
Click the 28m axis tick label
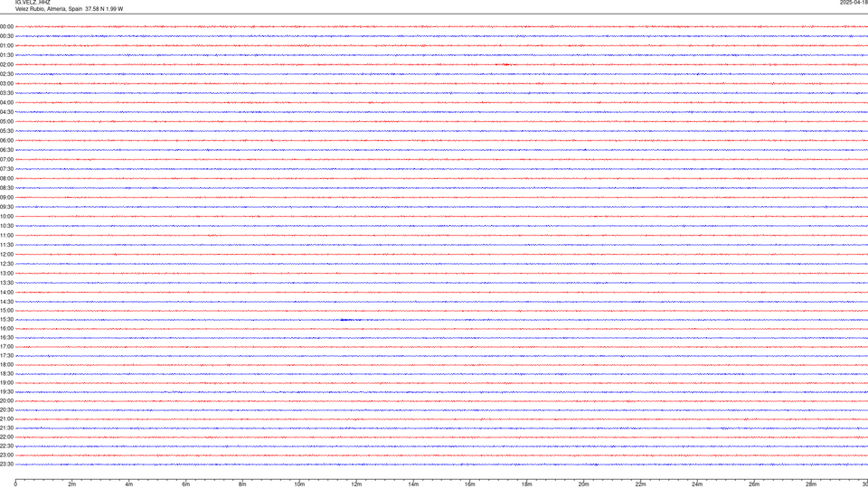click(x=811, y=484)
